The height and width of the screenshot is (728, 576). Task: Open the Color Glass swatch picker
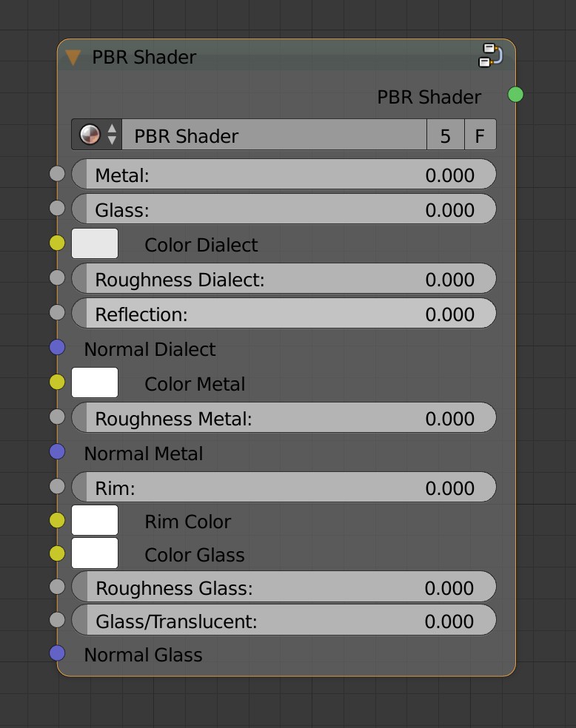pos(95,553)
